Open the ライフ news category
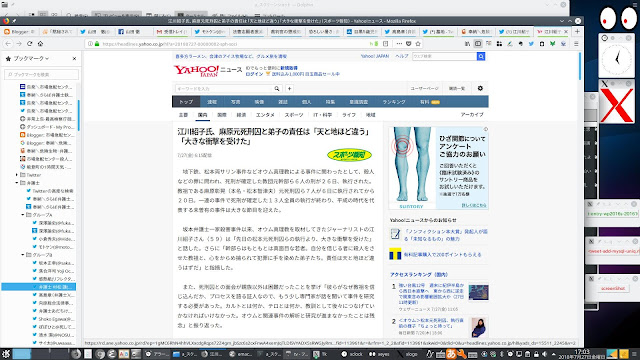Image resolution: width=640 pixels, height=360 pixels. coord(349,115)
